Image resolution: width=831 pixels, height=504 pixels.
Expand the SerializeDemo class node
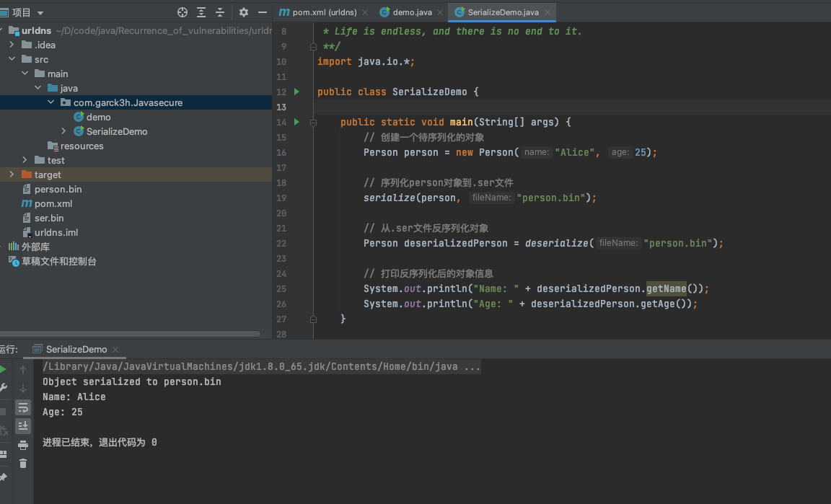click(63, 131)
